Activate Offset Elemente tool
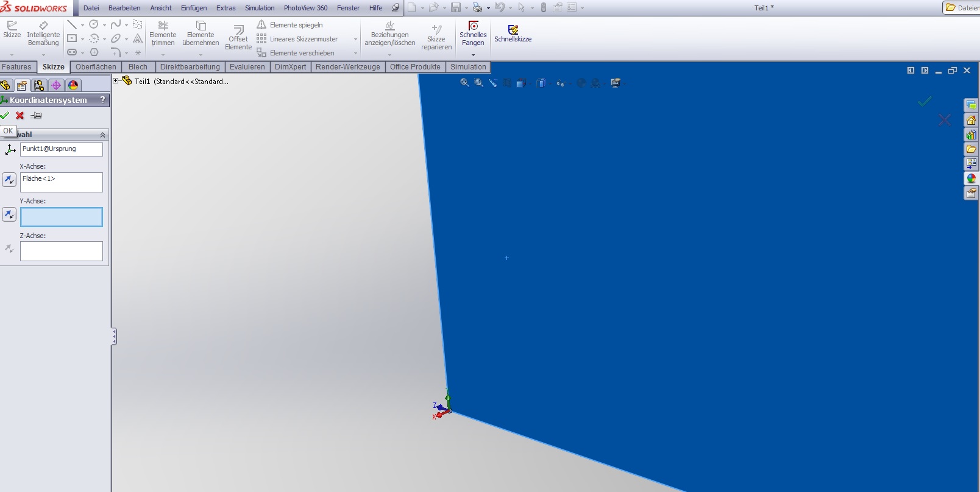Screen dimensions: 980x492 (x=238, y=38)
